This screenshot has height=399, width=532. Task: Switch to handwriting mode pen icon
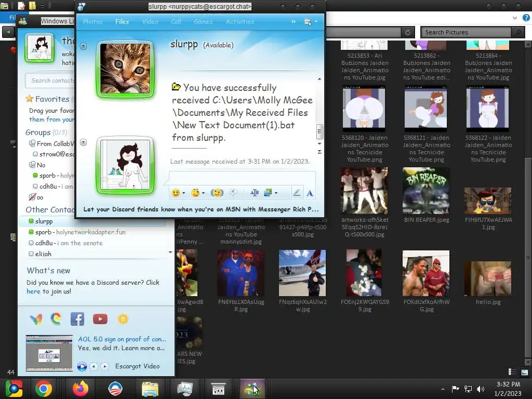pyautogui.click(x=297, y=193)
